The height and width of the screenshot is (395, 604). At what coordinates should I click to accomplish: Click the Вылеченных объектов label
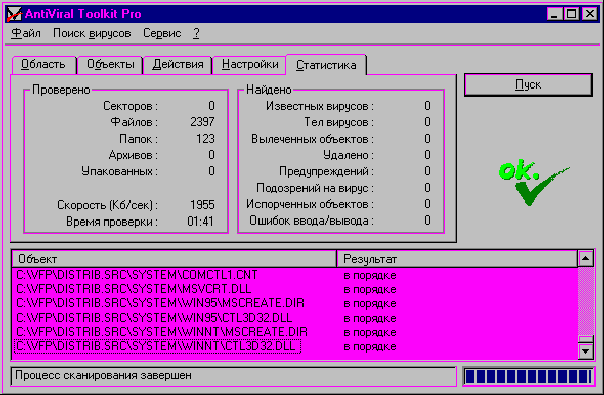coord(312,139)
